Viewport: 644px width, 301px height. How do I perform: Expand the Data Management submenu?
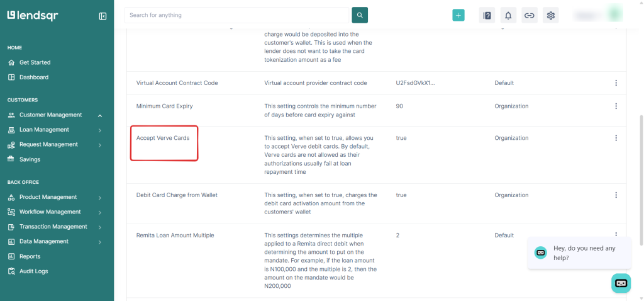99,242
